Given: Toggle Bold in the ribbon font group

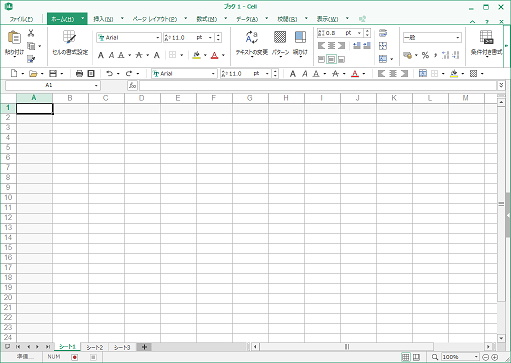Looking at the screenshot, I should [101, 55].
